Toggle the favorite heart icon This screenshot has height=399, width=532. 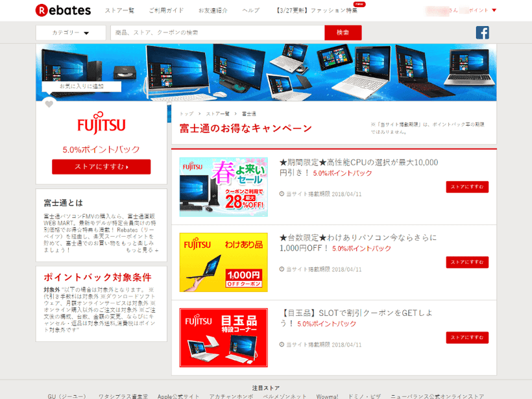tap(49, 104)
